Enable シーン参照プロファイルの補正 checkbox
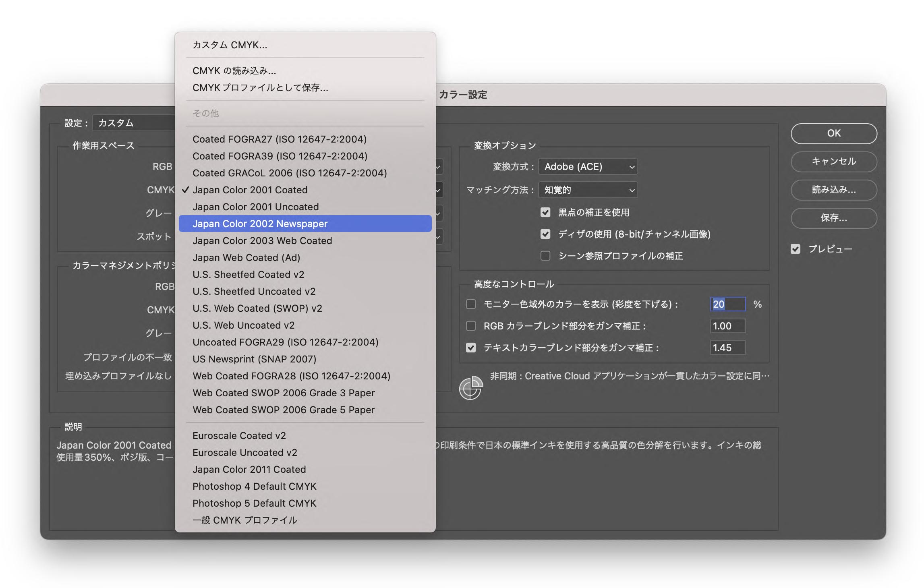 [545, 256]
